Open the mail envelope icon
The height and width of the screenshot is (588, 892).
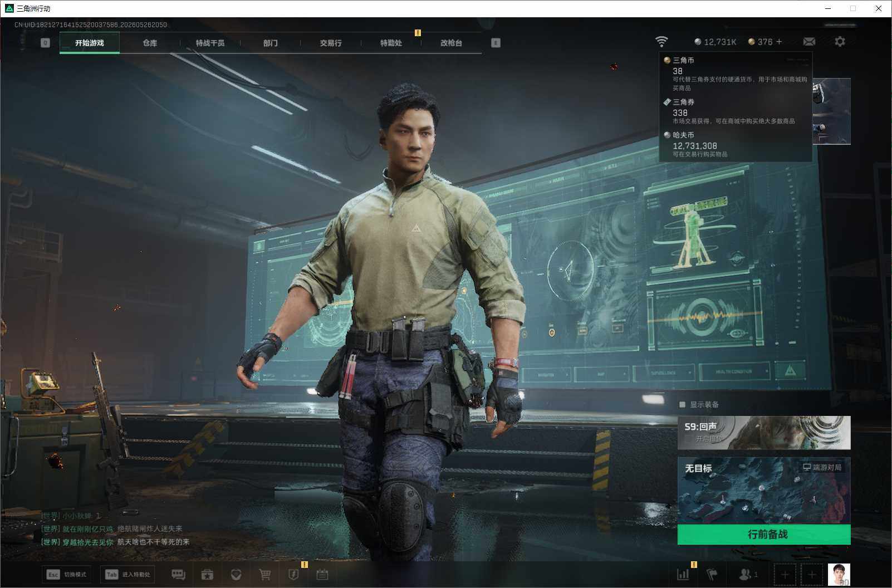[x=809, y=42]
